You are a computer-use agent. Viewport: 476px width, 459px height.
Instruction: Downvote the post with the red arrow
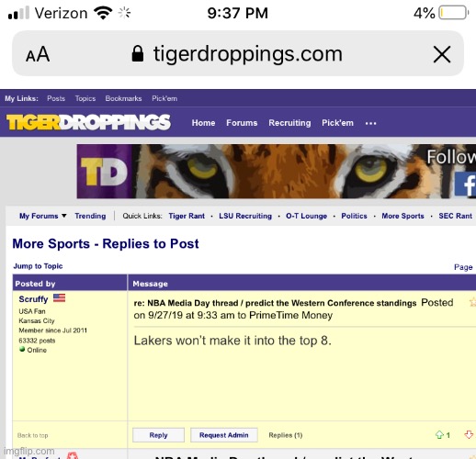click(x=469, y=434)
